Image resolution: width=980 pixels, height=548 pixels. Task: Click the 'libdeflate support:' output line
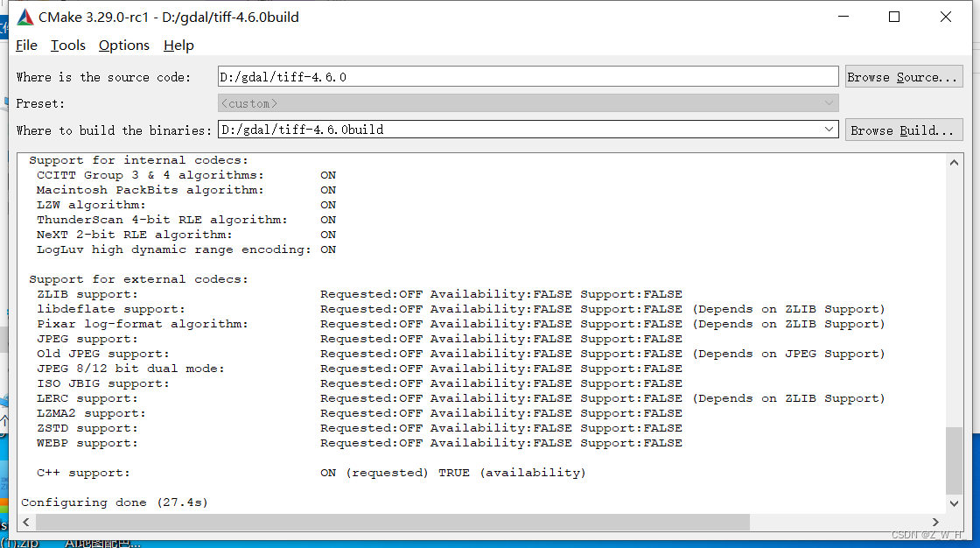coord(460,309)
